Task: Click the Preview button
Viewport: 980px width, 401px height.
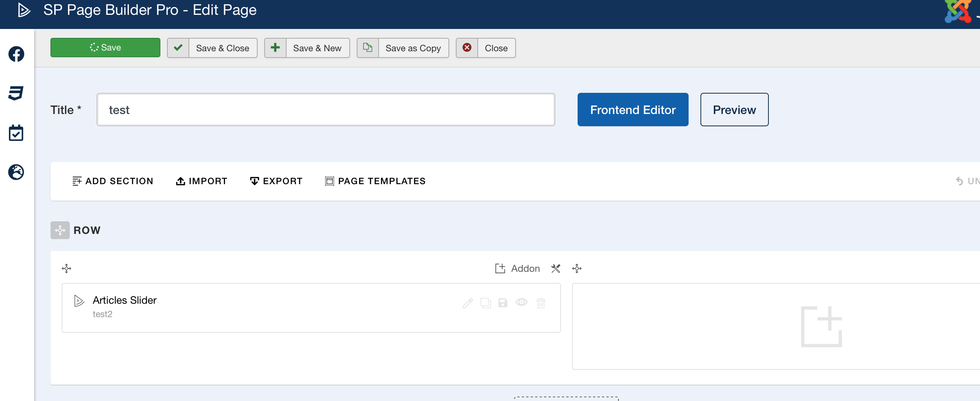Action: pyautogui.click(x=734, y=110)
